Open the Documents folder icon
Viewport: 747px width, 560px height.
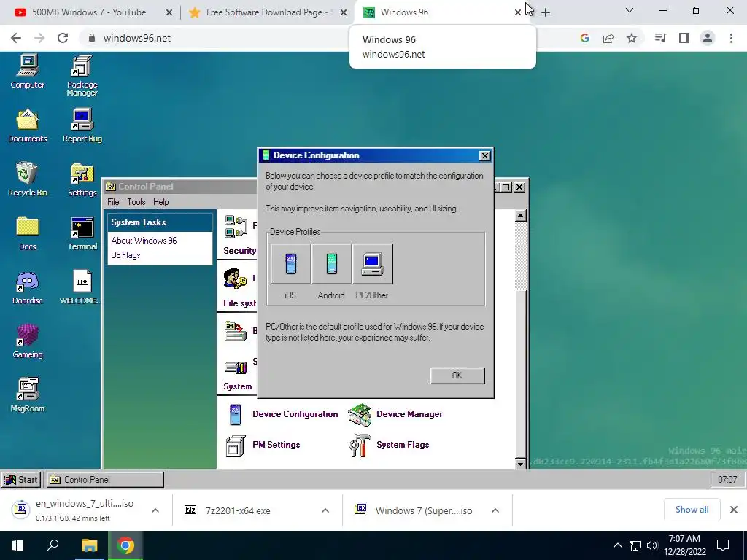27,125
